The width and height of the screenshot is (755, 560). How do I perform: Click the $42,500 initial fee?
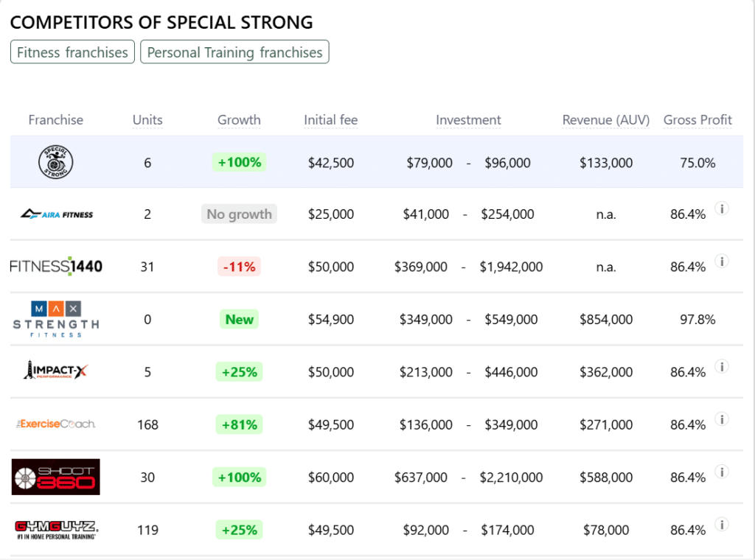coord(331,163)
